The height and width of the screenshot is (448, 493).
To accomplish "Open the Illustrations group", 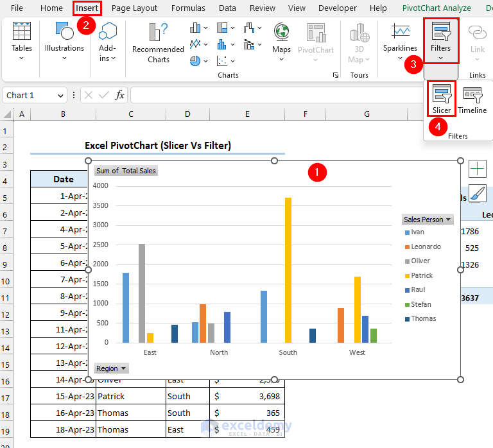I will point(64,41).
